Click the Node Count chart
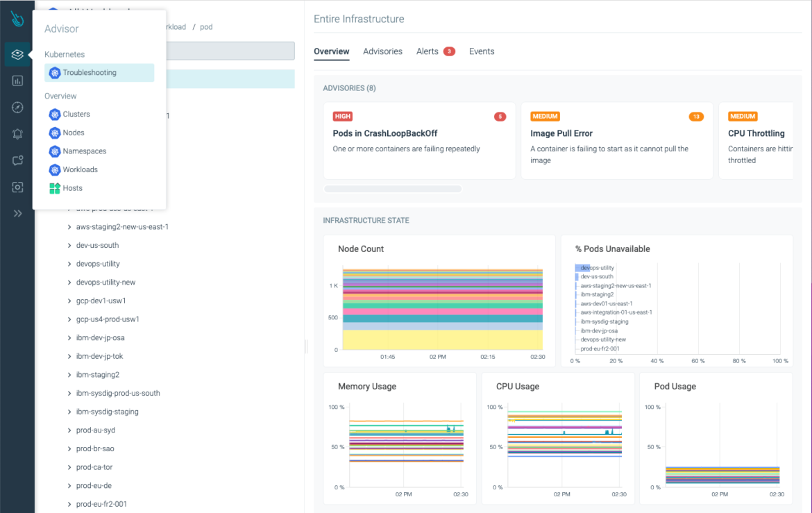812x513 pixels. pyautogui.click(x=439, y=301)
